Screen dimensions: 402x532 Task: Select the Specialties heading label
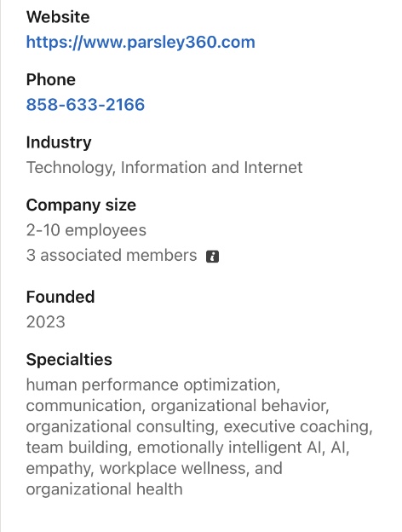point(69,360)
